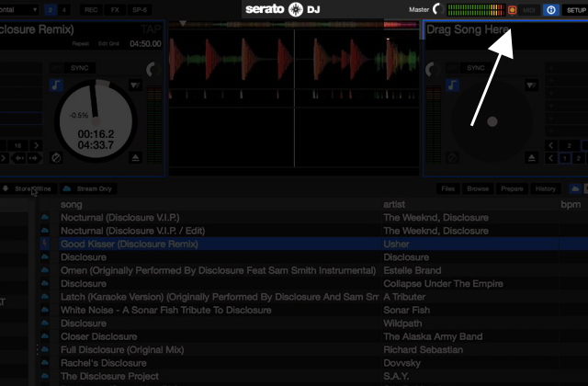Click the blue cloud streaming icon

tap(575, 188)
